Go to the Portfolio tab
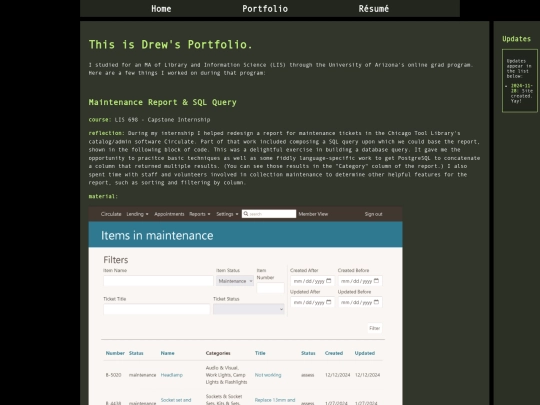The width and height of the screenshot is (540, 405). (265, 9)
